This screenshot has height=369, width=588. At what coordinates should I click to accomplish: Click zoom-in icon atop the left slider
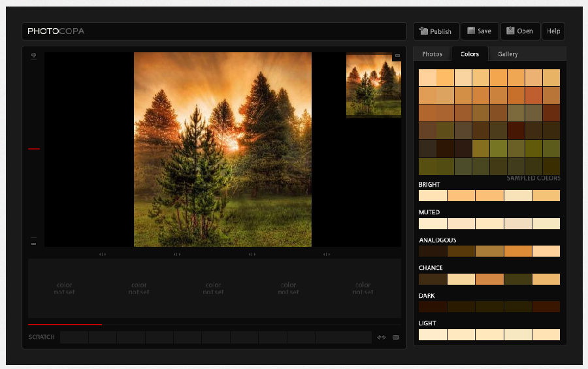33,56
